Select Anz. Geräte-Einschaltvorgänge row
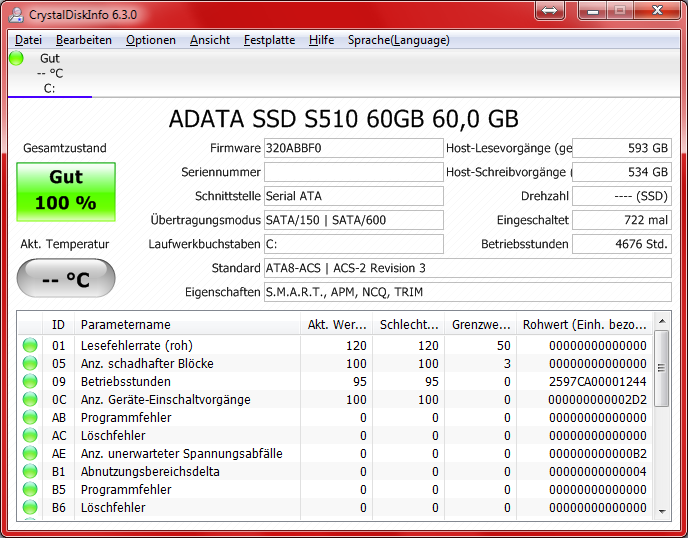This screenshot has width=692, height=542. pyautogui.click(x=335, y=399)
